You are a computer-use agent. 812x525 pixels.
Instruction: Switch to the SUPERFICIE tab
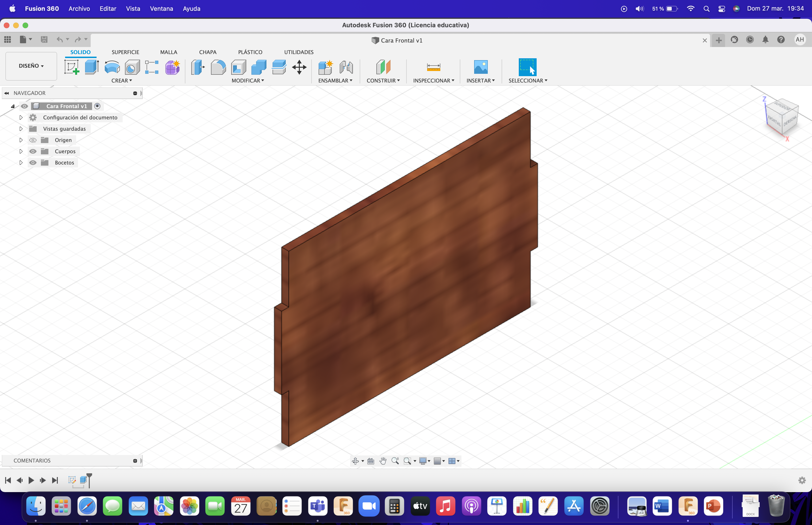tap(125, 52)
